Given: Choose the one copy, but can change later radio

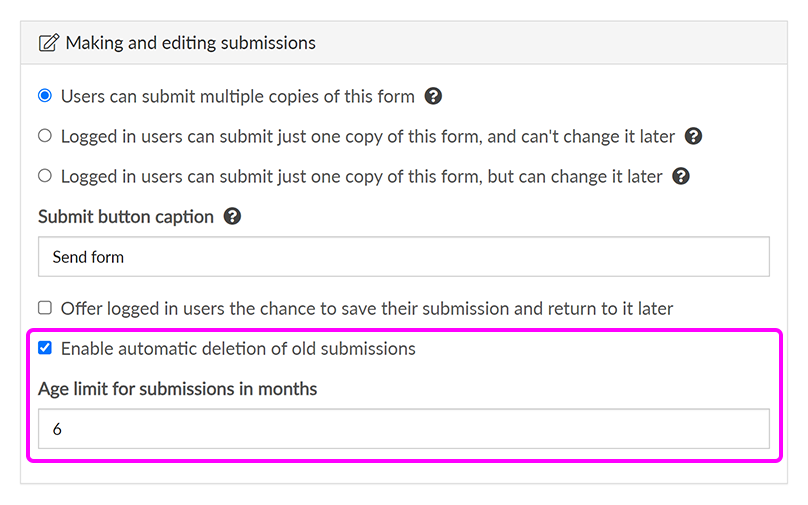Looking at the screenshot, I should 45,176.
